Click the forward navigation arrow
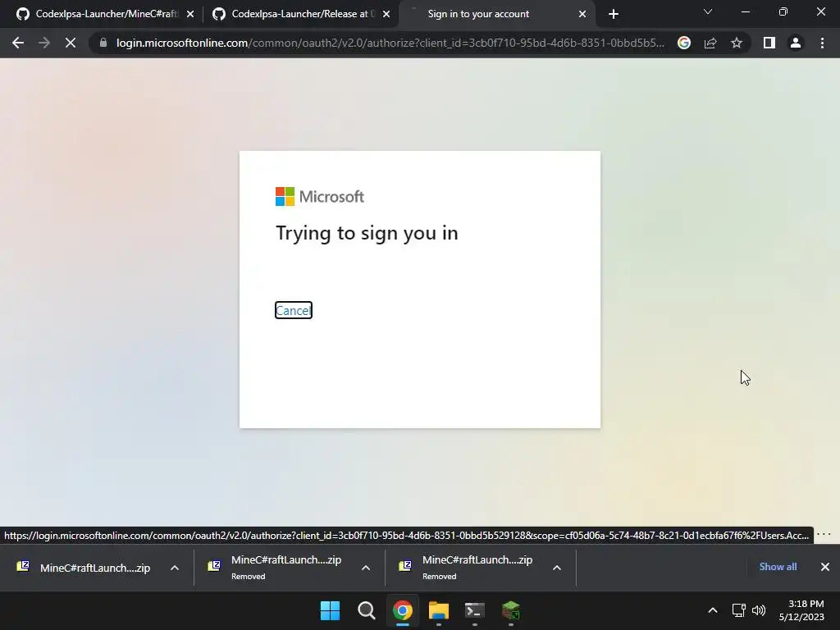The image size is (840, 630). click(x=44, y=43)
